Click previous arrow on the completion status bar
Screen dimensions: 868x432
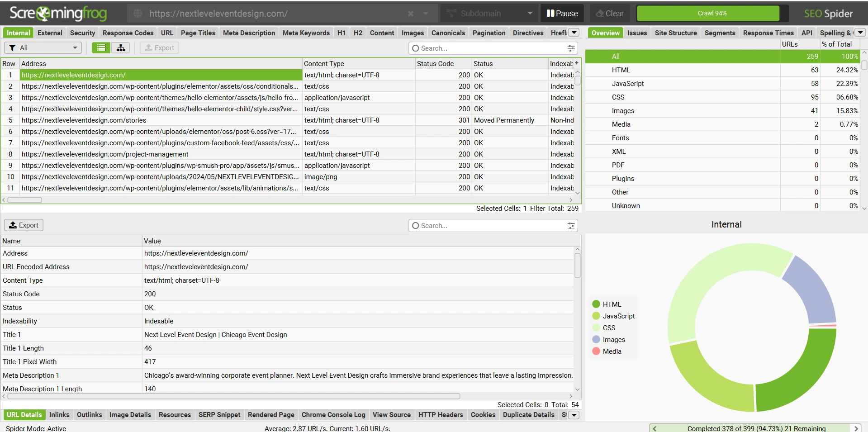[x=655, y=428]
